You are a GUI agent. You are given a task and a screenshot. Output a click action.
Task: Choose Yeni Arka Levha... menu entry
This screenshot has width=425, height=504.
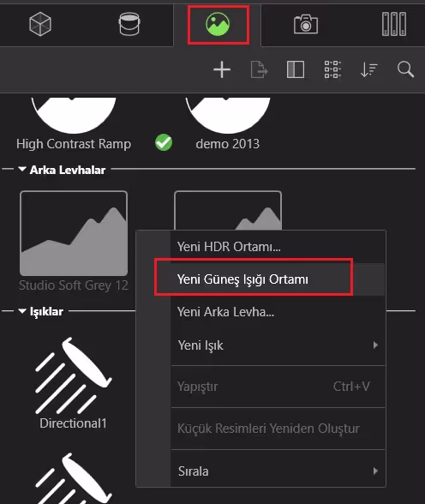278,312
